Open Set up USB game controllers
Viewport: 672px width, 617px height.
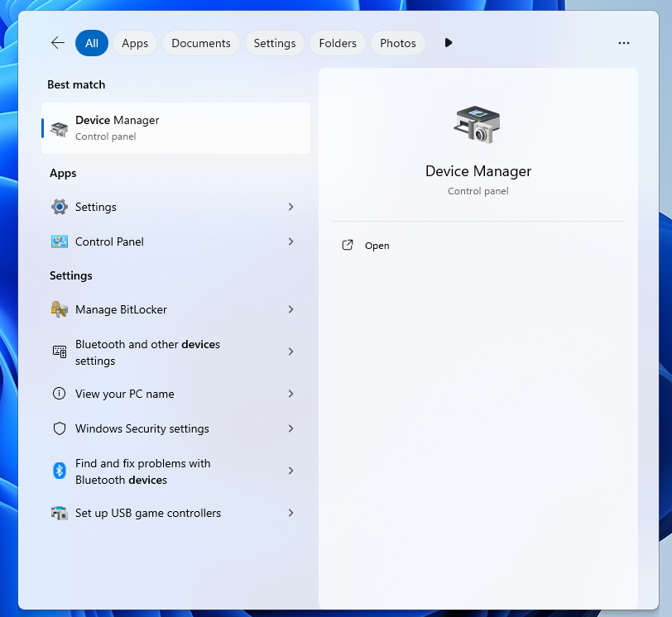(x=175, y=513)
